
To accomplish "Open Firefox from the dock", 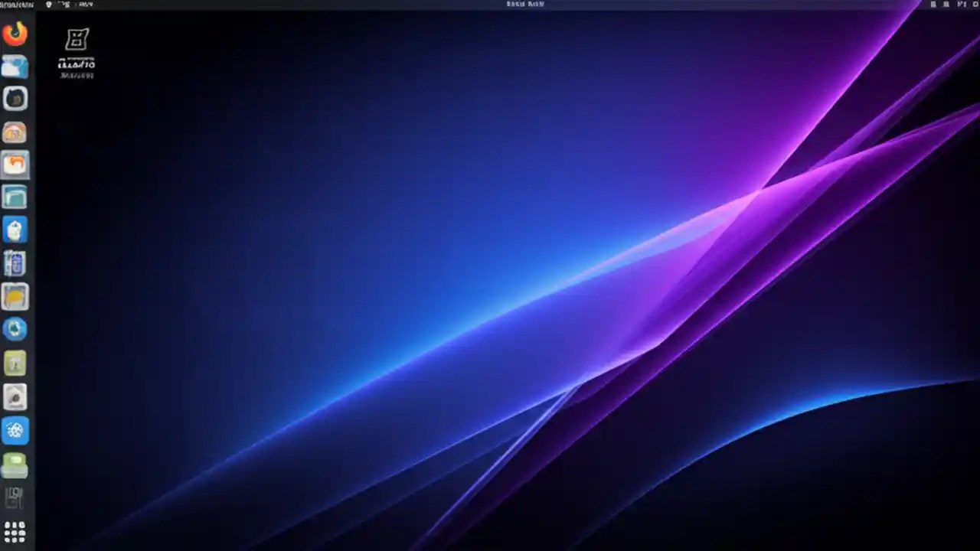I will click(x=15, y=32).
